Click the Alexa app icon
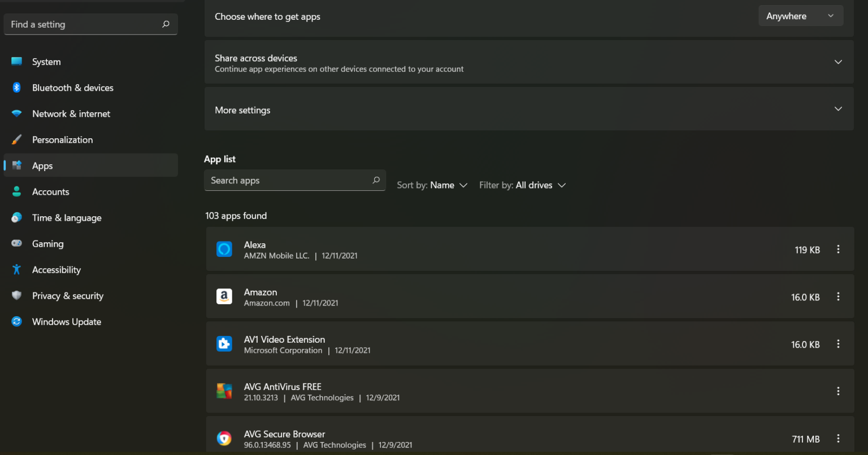Viewport: 868px width, 455px height. pos(224,249)
